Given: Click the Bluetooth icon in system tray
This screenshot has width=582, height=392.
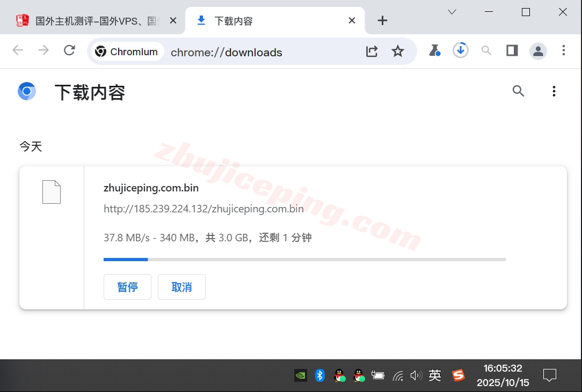Looking at the screenshot, I should click(320, 375).
